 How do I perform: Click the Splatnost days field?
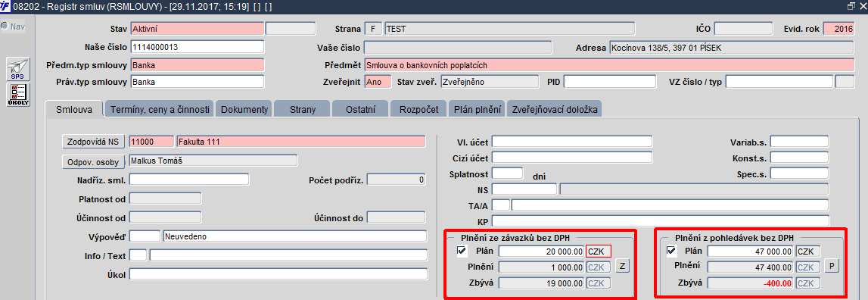tap(507, 173)
